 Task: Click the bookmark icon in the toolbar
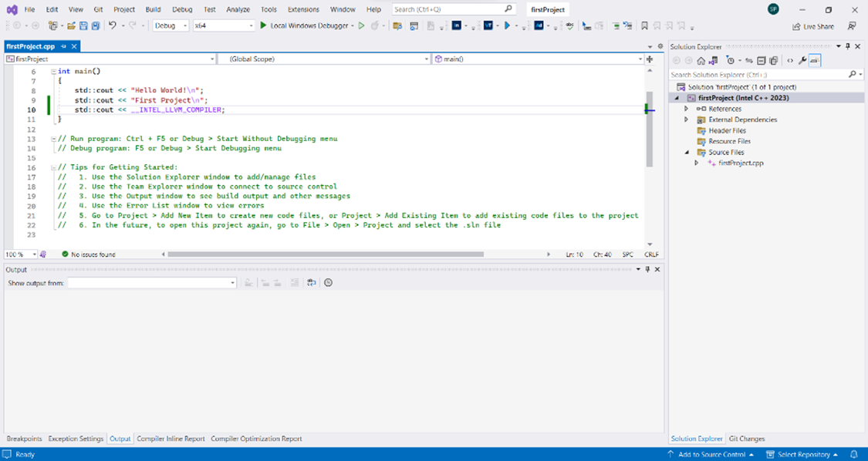point(645,25)
